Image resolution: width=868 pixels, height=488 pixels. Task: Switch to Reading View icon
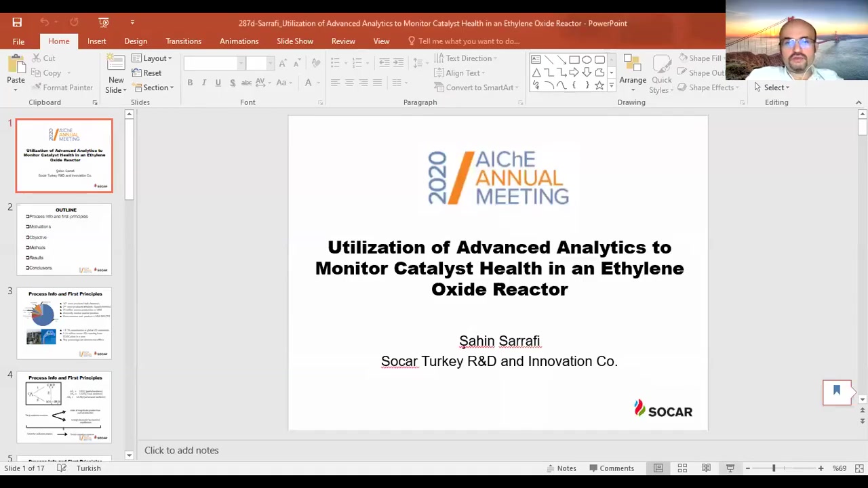coord(706,468)
